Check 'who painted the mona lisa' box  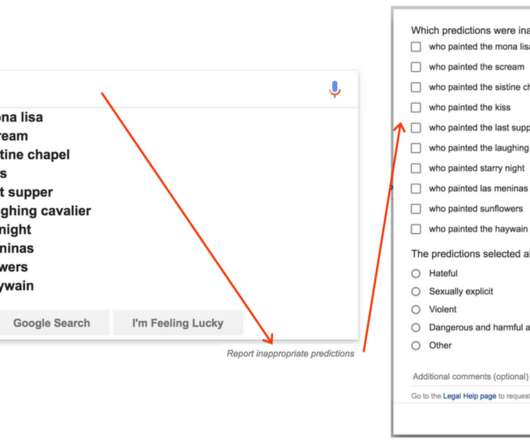click(x=416, y=47)
